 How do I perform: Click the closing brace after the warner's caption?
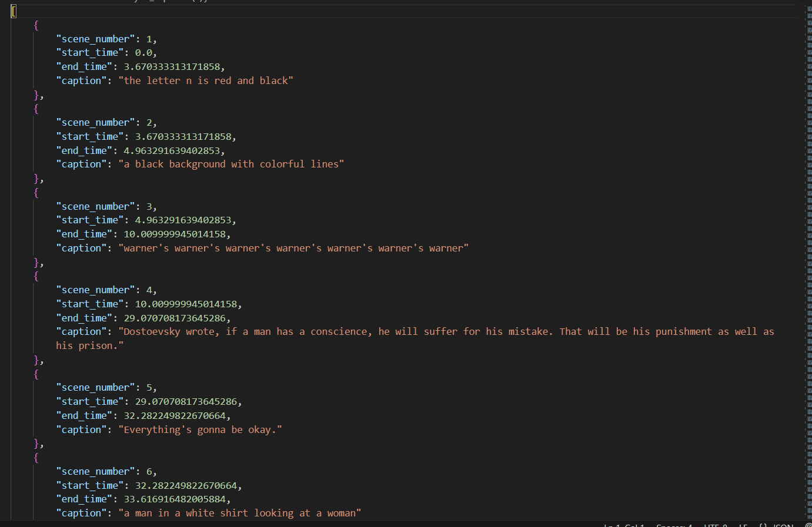36,263
